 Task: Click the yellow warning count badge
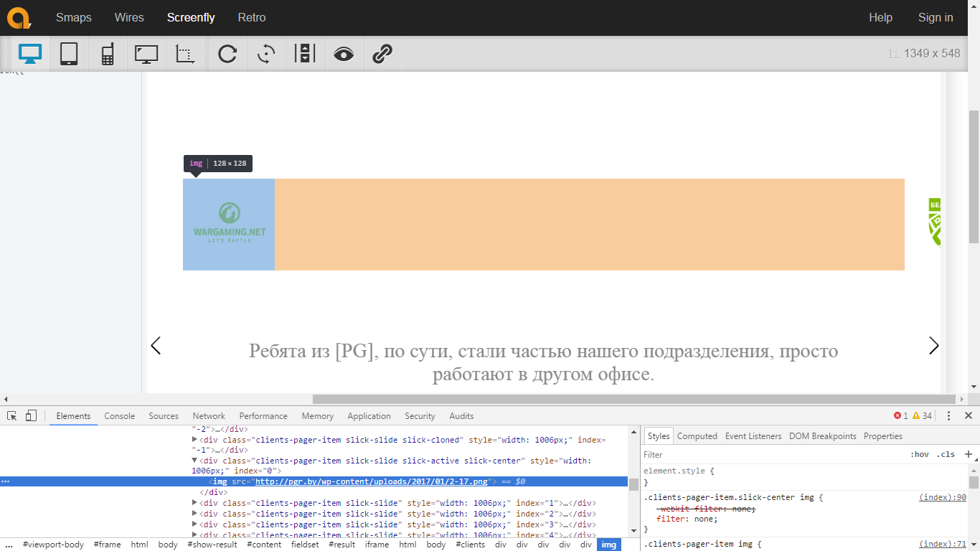922,416
